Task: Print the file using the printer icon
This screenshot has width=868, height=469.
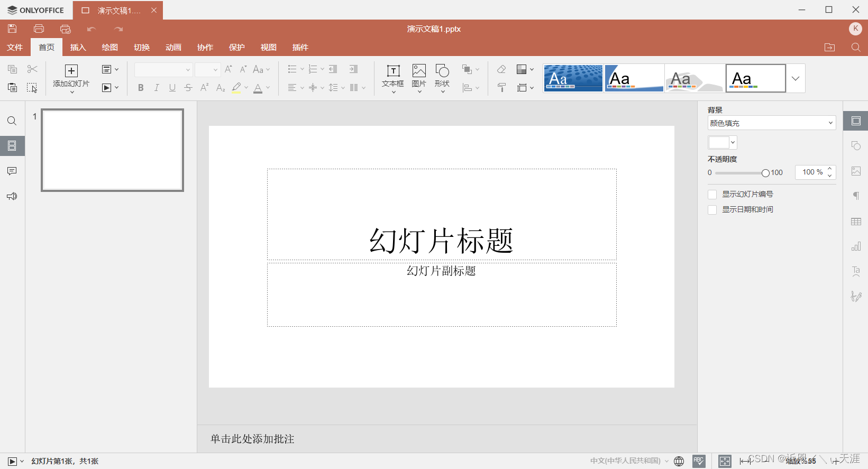Action: (39, 29)
